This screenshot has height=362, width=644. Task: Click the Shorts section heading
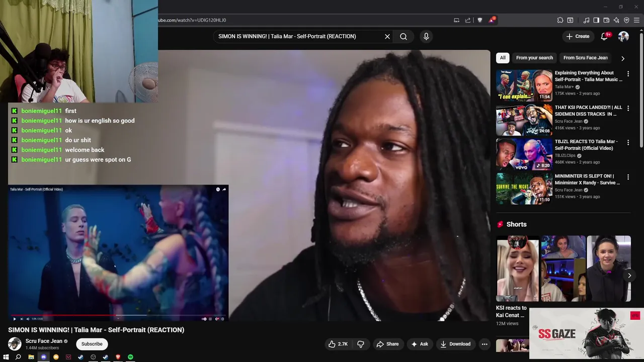(516, 224)
